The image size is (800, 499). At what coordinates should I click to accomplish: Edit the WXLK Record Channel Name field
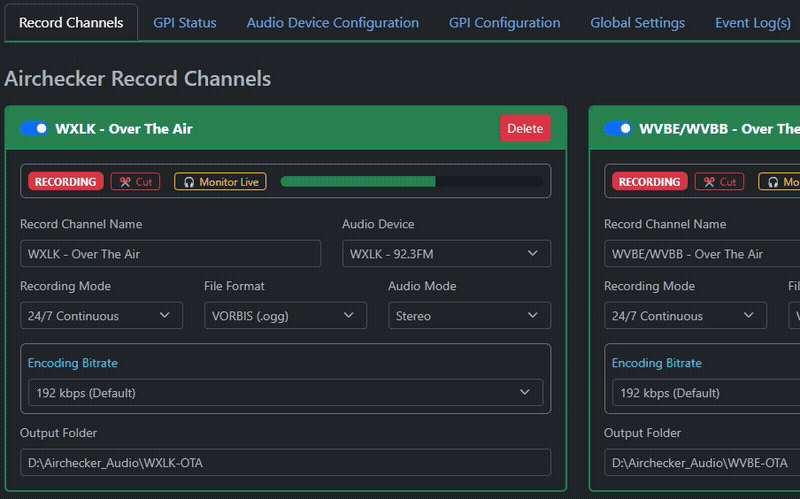(170, 254)
